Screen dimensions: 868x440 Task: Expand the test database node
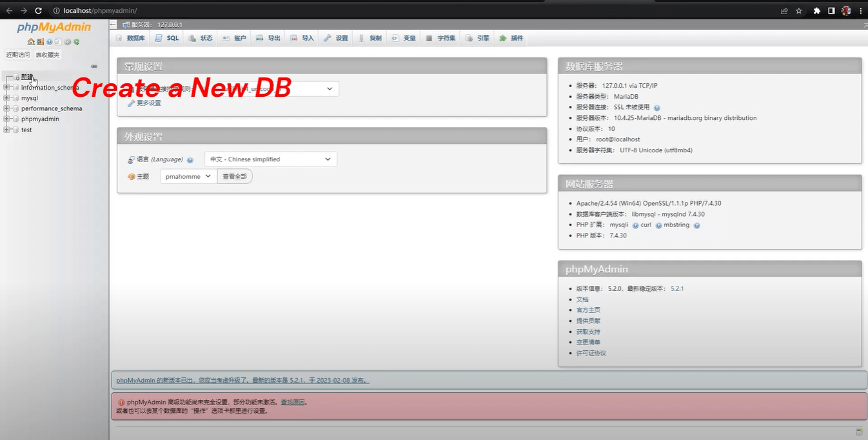(6, 130)
